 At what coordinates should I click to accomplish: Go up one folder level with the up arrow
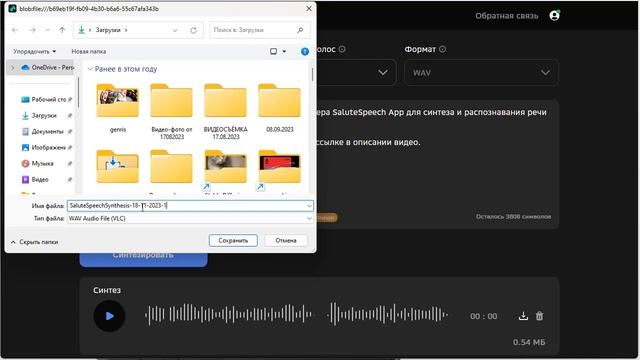pos(62,30)
